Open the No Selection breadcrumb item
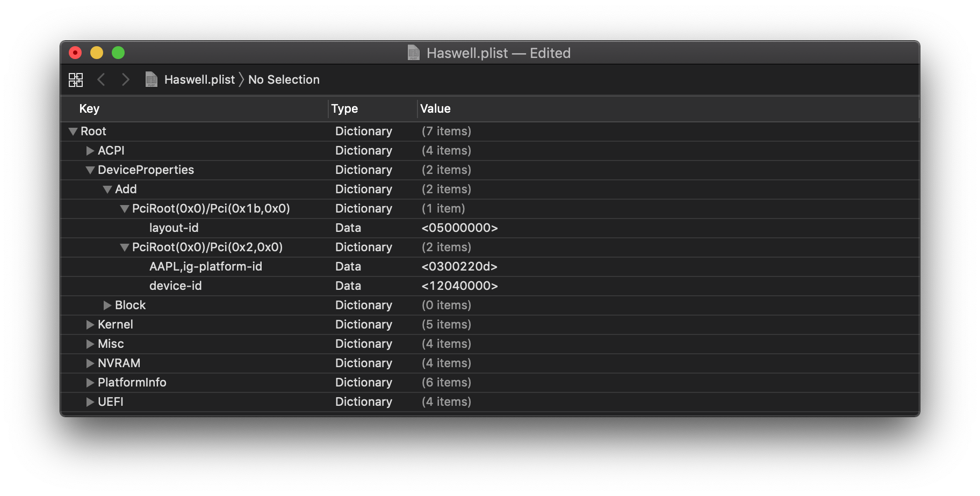The height and width of the screenshot is (496, 980). tap(284, 79)
